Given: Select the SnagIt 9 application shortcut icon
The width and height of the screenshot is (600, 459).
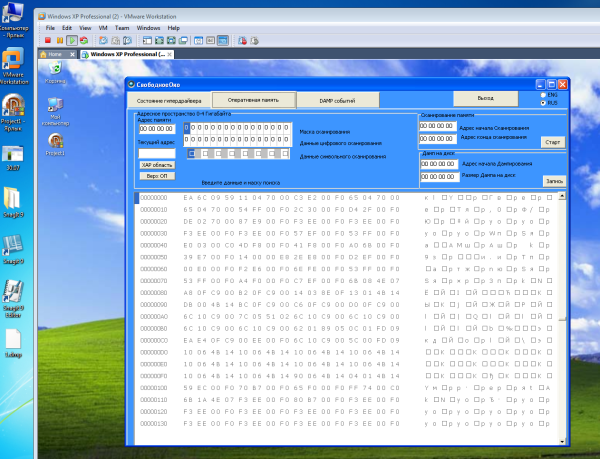Looking at the screenshot, I should tap(13, 249).
